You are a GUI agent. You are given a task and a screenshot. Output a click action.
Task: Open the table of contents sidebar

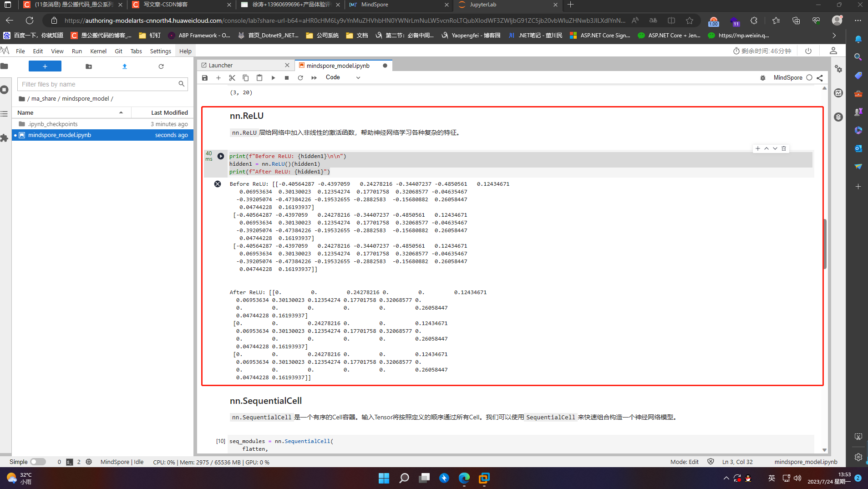5,114
